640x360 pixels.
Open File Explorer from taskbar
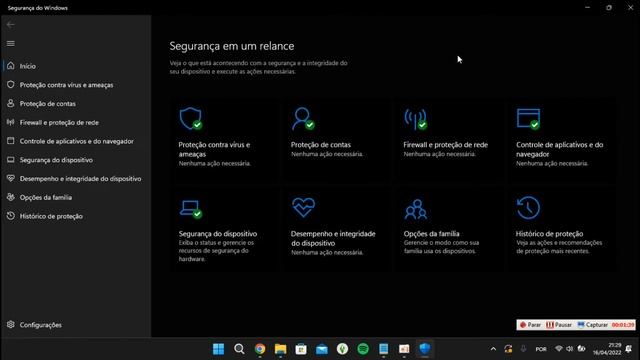(280, 349)
